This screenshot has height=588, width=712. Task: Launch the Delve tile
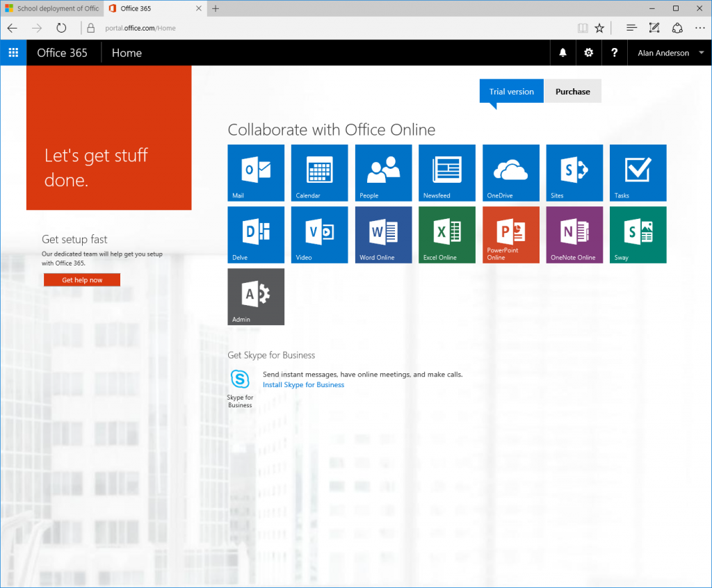pyautogui.click(x=256, y=235)
